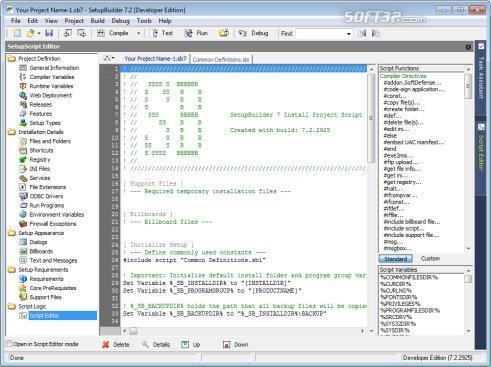Select the Standard functions button
The height and width of the screenshot is (367, 491).
[395, 259]
